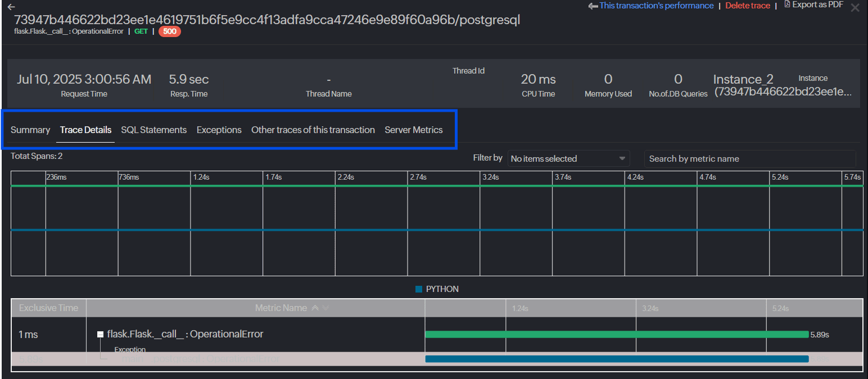Image resolution: width=868 pixels, height=379 pixels.
Task: Click the Delete trace link
Action: 747,6
